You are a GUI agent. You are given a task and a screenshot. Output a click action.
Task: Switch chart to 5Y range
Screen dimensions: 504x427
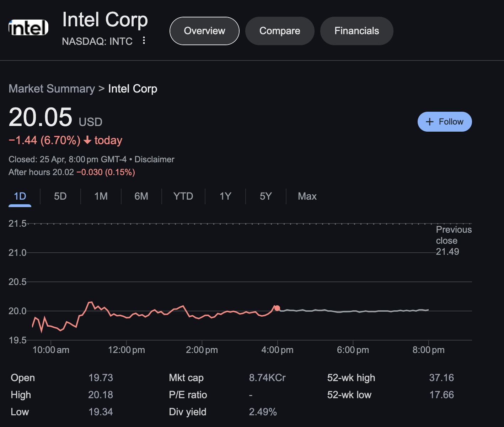[x=266, y=196]
